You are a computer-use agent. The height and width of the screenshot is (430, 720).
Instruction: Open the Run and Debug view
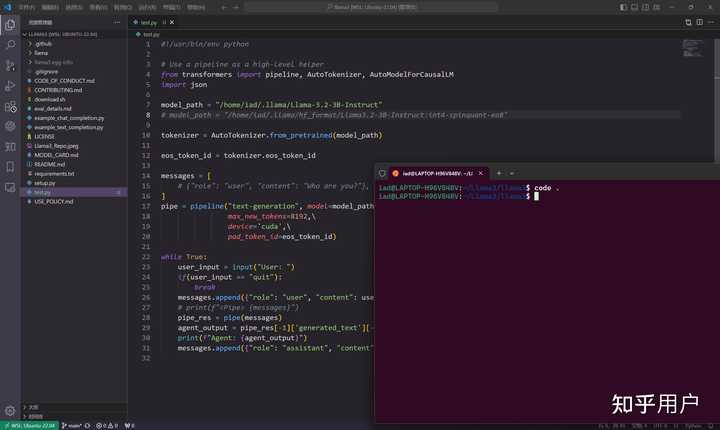(10, 86)
